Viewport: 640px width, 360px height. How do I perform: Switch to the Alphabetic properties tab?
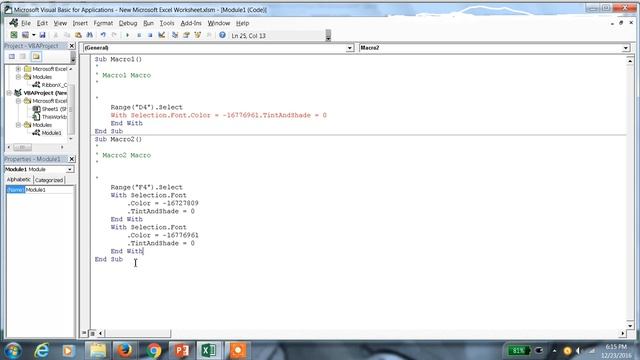click(x=19, y=180)
